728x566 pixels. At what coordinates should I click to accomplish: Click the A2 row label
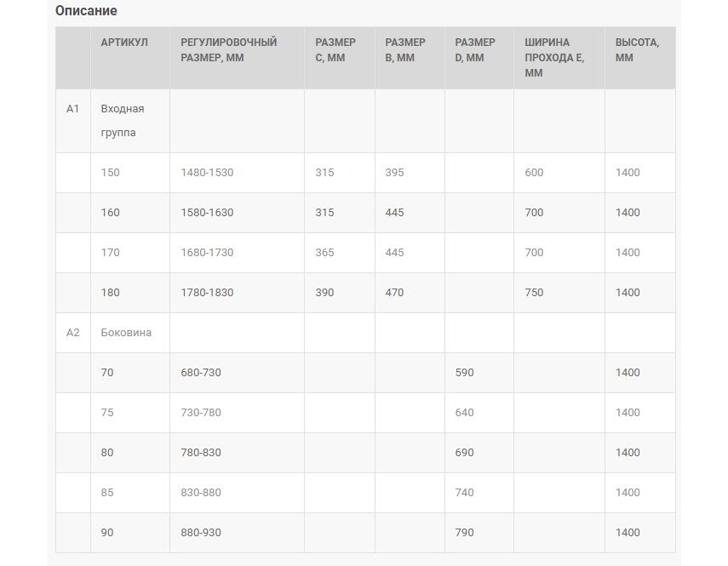click(x=73, y=333)
